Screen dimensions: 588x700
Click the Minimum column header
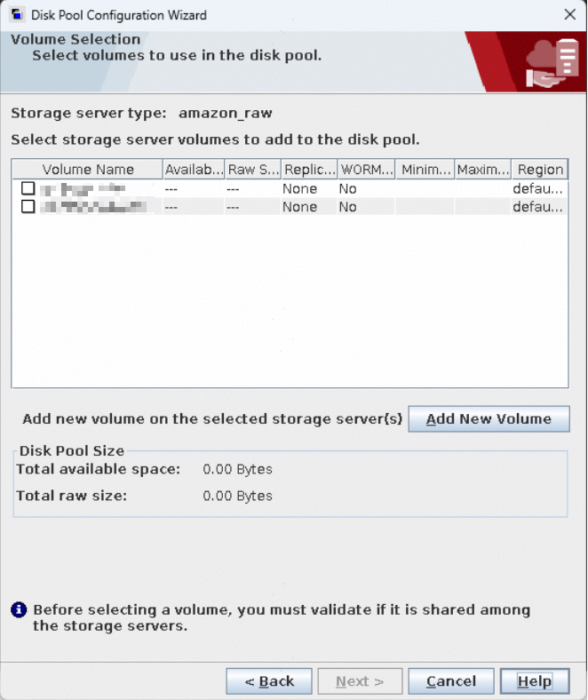425,170
